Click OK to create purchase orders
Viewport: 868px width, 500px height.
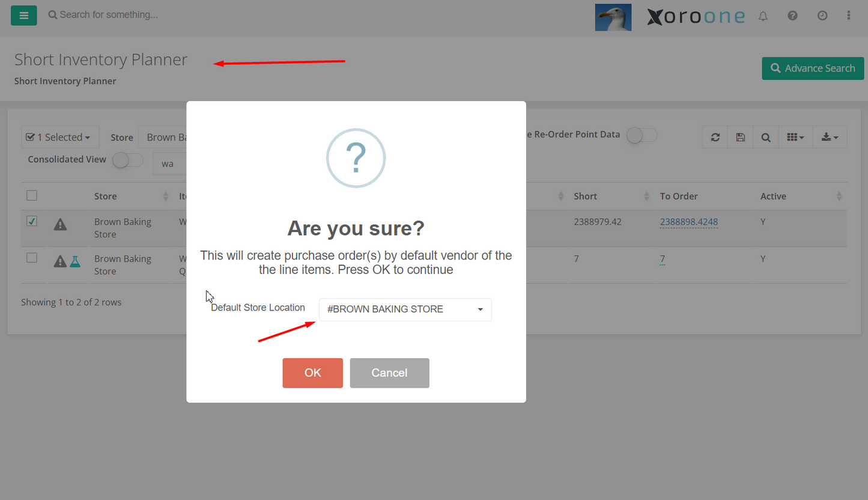click(x=313, y=373)
